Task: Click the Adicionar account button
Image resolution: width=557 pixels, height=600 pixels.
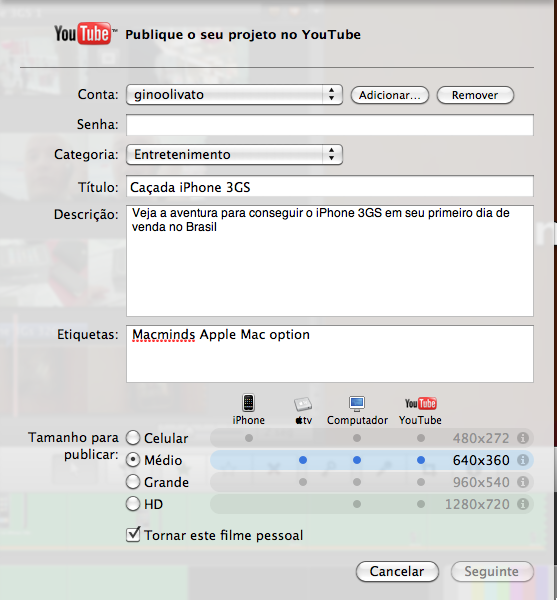Action: tap(390, 95)
